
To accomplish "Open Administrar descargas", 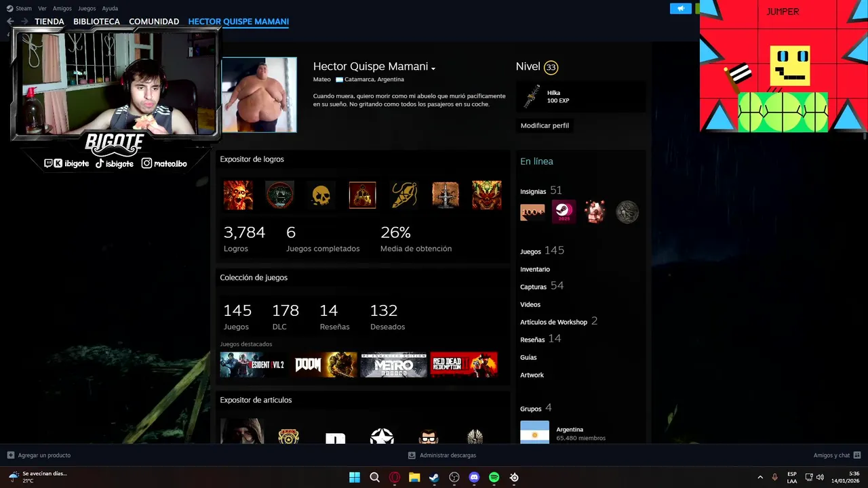I will point(442,455).
